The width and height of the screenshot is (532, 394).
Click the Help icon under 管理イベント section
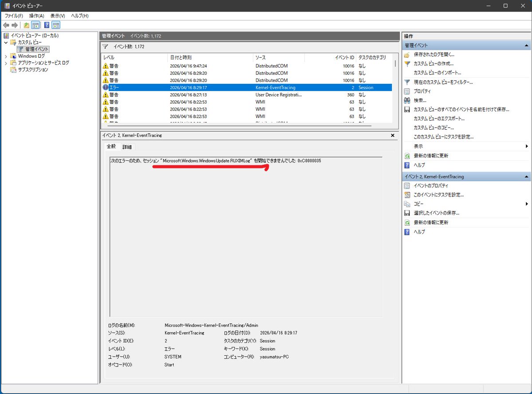(x=407, y=165)
